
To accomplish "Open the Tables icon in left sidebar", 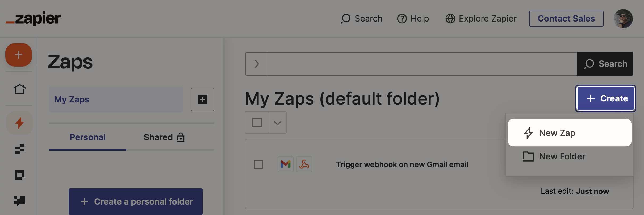I will click(x=20, y=149).
